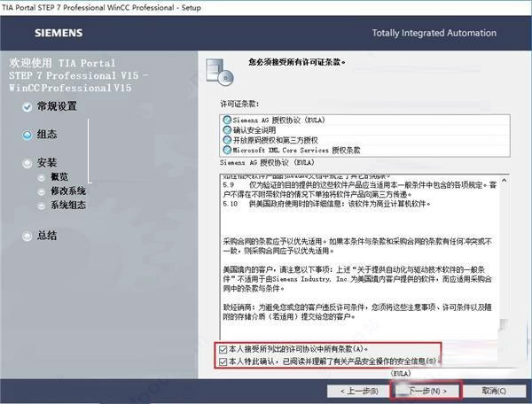Select the 概览 sub-step label

tap(59, 176)
